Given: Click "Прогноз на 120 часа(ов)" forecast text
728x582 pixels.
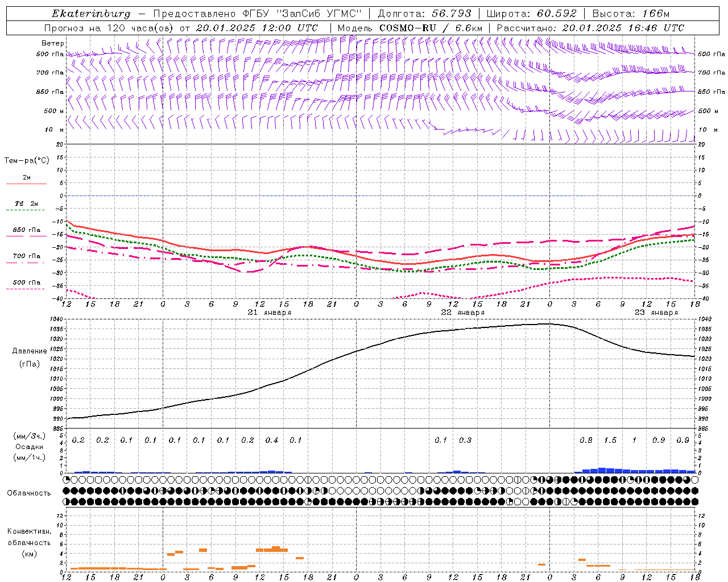Looking at the screenshot, I should (110, 28).
